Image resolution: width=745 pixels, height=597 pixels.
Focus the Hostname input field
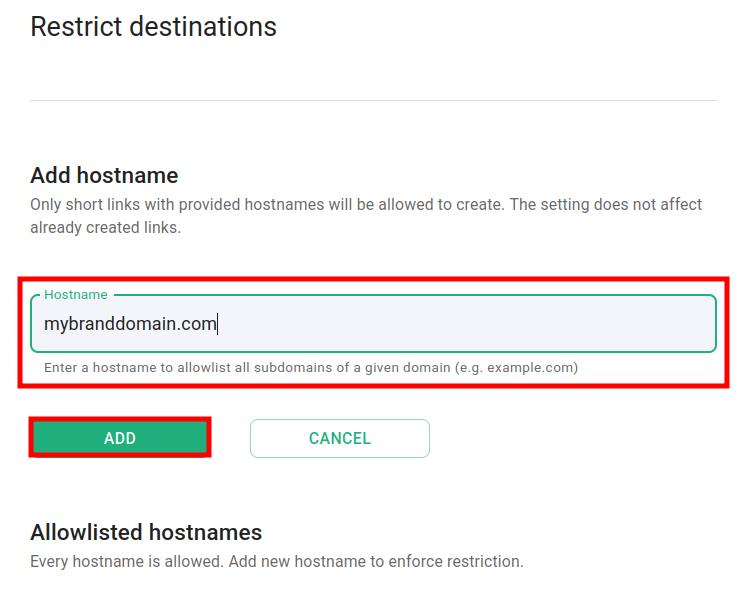pyautogui.click(x=373, y=324)
